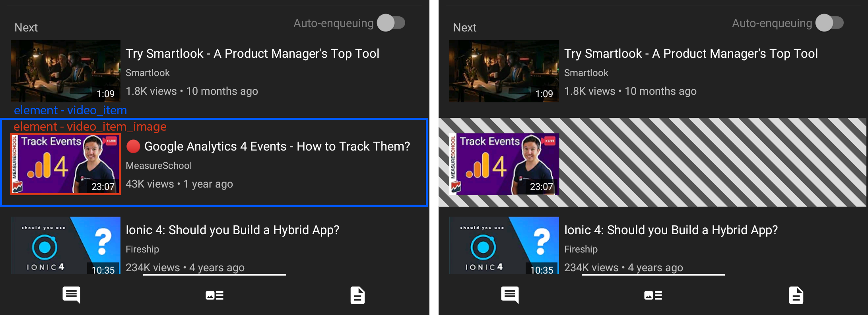Click '23:07' duration badge in left panel
The image size is (868, 315).
103,186
